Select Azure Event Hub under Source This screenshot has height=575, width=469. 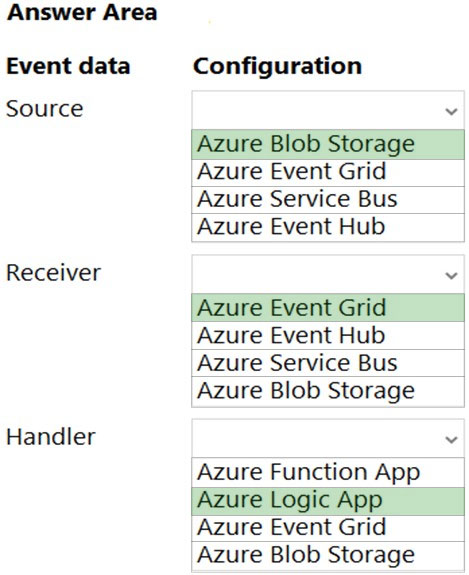tap(328, 227)
